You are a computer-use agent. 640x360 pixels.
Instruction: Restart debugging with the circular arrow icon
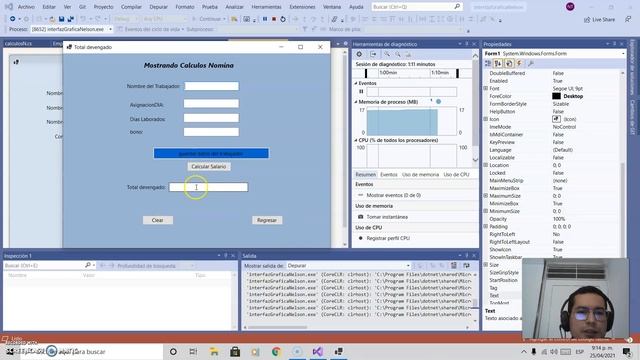pyautogui.click(x=283, y=19)
